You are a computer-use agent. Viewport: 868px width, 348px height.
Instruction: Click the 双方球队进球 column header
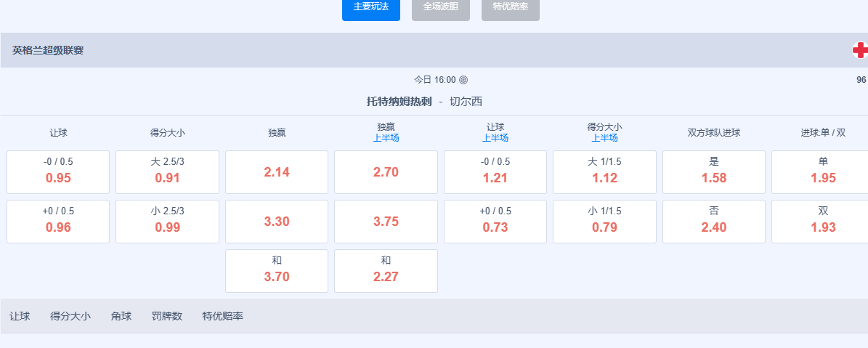(714, 132)
